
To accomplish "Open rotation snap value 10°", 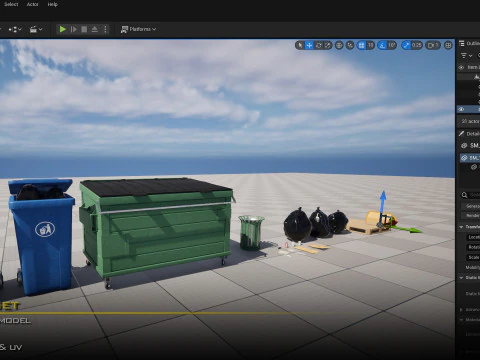I will [x=392, y=45].
